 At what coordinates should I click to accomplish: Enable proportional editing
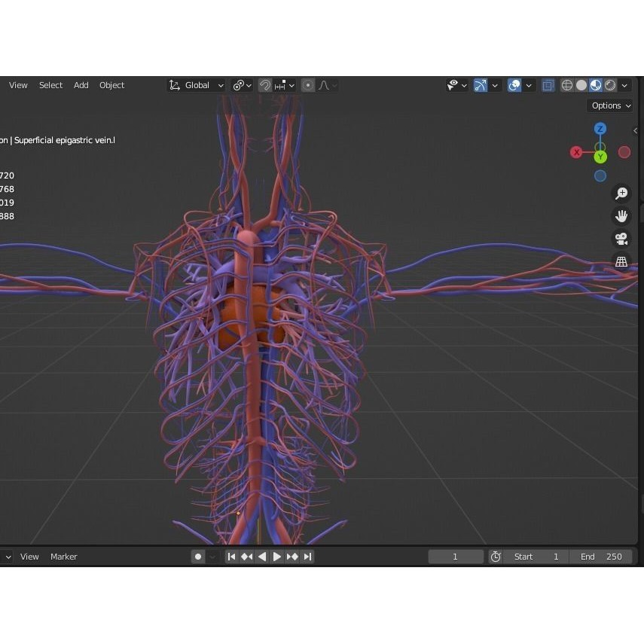point(307,84)
